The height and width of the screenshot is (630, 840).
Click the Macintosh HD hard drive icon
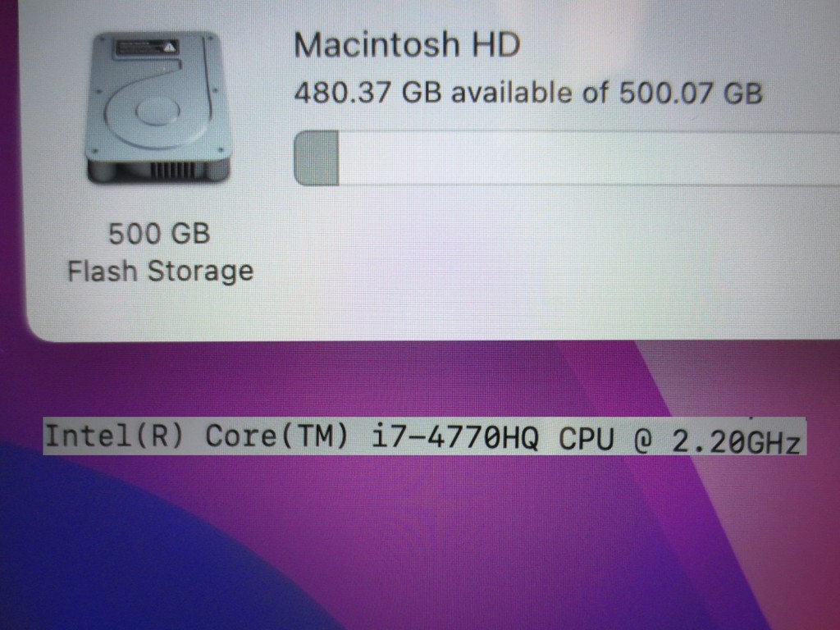pyautogui.click(x=158, y=107)
